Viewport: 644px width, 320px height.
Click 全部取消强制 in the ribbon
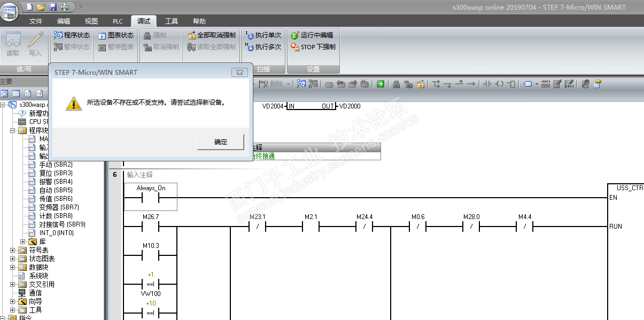212,35
